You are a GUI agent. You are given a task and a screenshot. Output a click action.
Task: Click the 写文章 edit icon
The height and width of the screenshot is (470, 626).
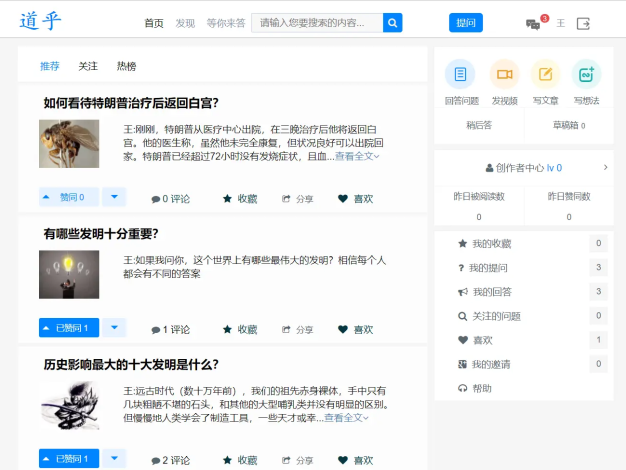(x=545, y=74)
